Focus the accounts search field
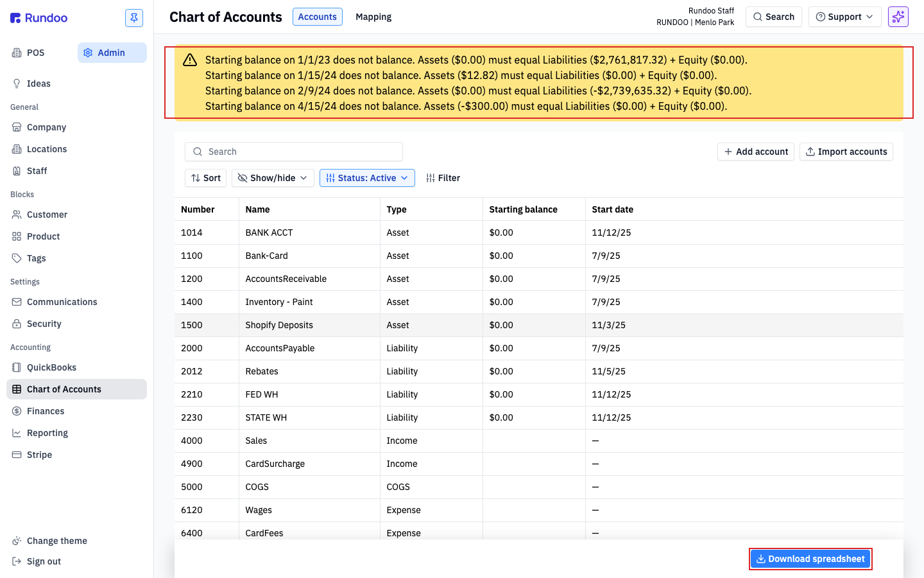 [294, 152]
